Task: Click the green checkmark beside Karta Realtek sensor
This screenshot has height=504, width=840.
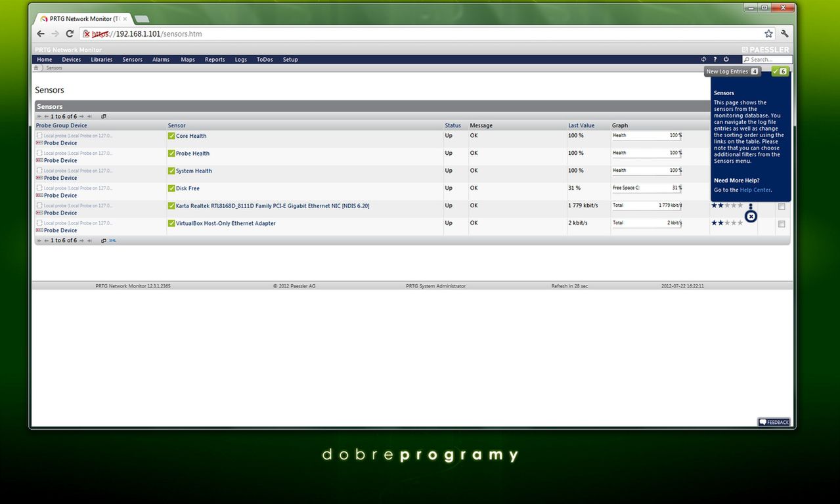Action: point(171,206)
